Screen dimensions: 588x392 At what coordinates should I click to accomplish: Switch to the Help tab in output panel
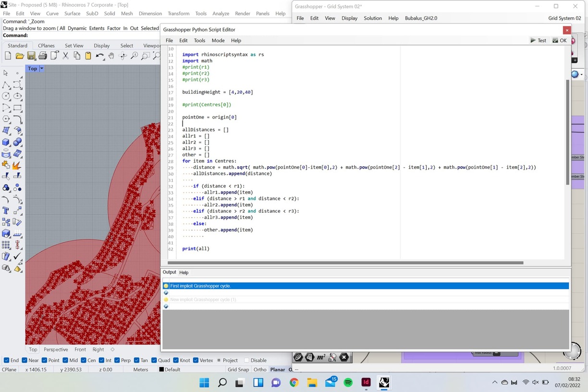(184, 272)
